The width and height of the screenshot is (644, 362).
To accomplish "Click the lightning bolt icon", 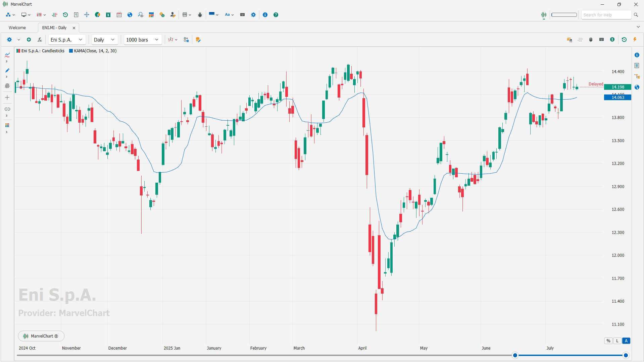I will (635, 40).
